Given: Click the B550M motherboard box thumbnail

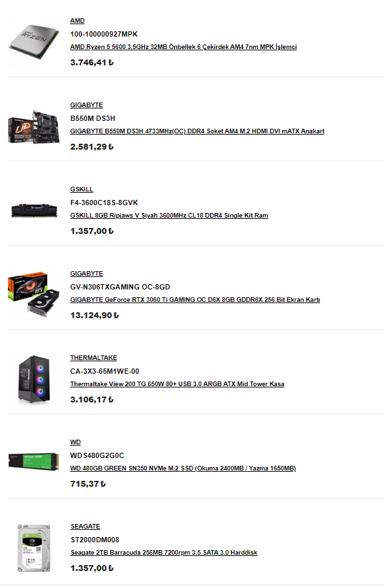Looking at the screenshot, I should (34, 127).
